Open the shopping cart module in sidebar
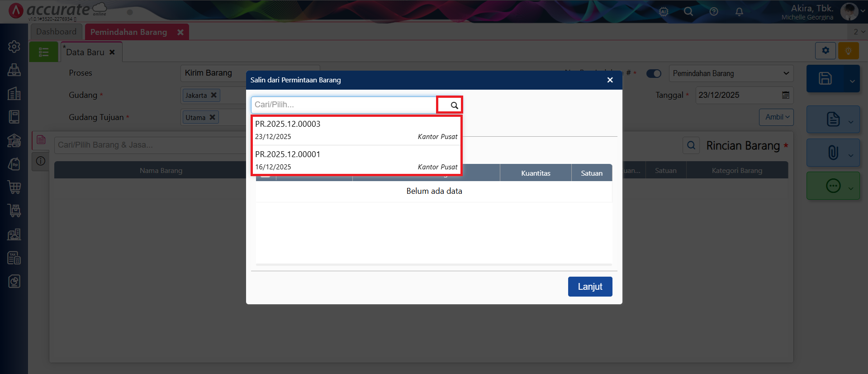868x374 pixels. tap(14, 187)
